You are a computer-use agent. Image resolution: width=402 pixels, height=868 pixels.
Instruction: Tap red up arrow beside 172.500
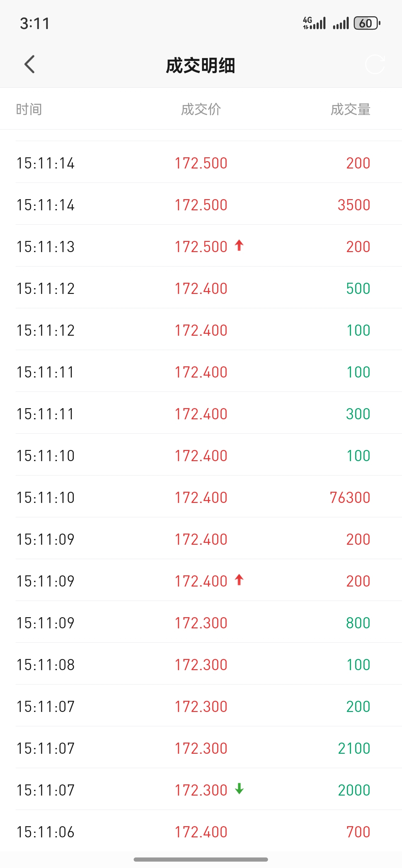[x=239, y=245]
